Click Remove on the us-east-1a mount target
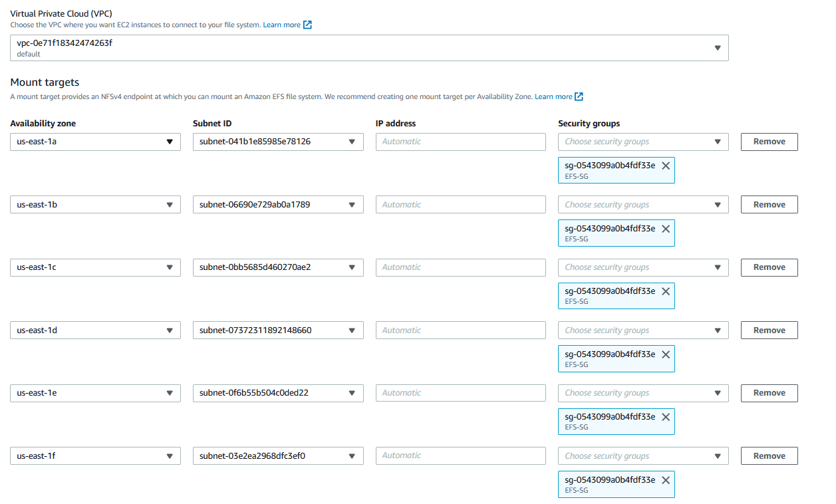The height and width of the screenshot is (504, 836). click(769, 142)
